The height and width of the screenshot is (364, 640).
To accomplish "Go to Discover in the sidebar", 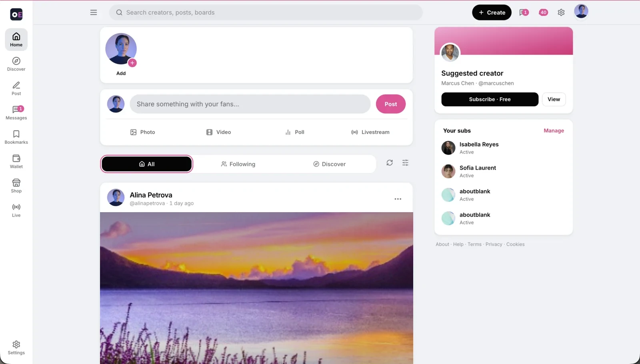I will (16, 64).
